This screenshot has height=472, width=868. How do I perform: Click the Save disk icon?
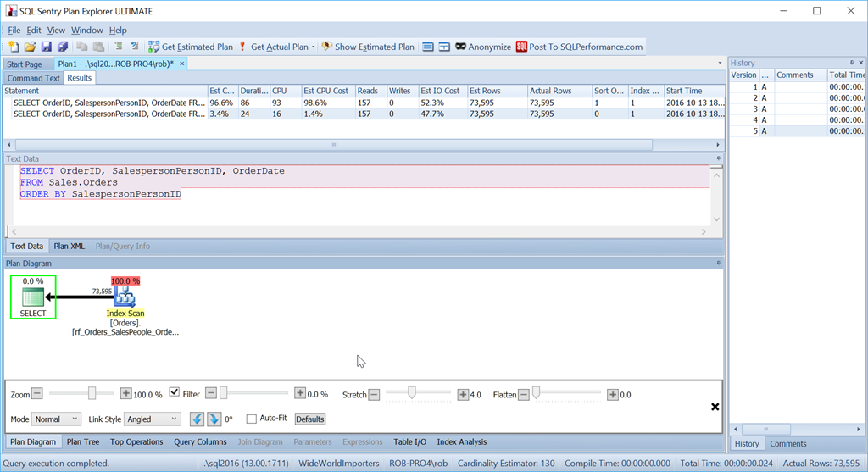tap(46, 47)
